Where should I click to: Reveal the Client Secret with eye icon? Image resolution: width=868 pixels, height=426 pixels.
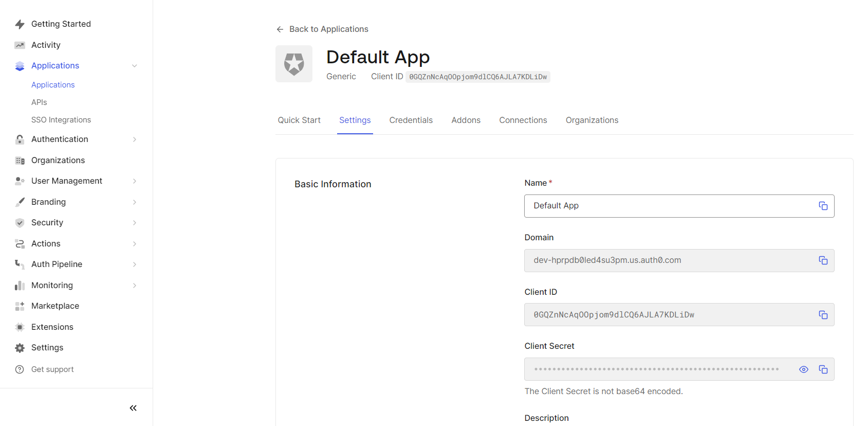click(x=804, y=369)
